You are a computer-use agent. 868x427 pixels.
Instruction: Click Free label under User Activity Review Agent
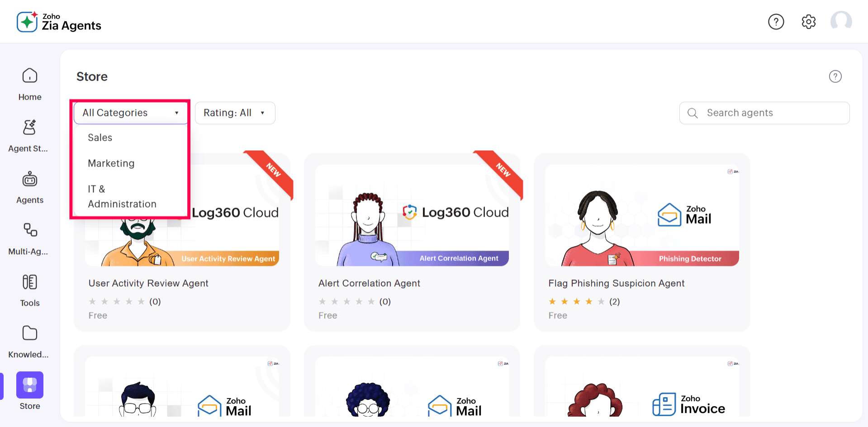98,316
